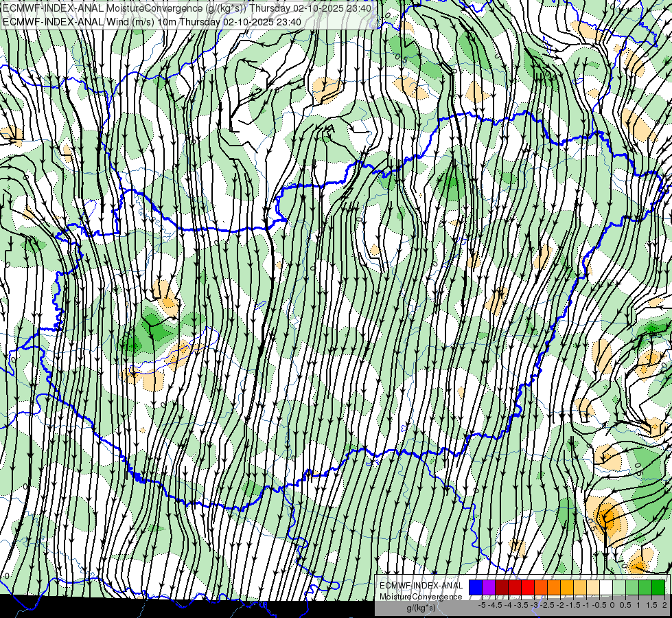Screen dimensions: 672x618
Task: Select the pale peach swatch between -1 and -0.5
Action: point(593,587)
